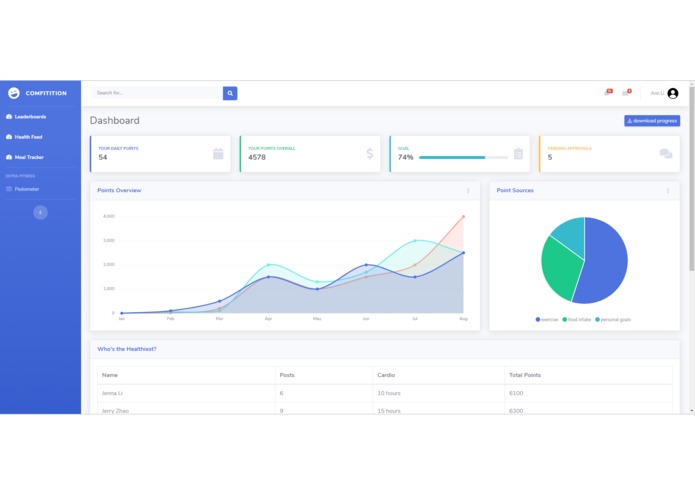This screenshot has height=494, width=695.
Task: Open Point Sources three-dot options menu
Action: point(668,191)
